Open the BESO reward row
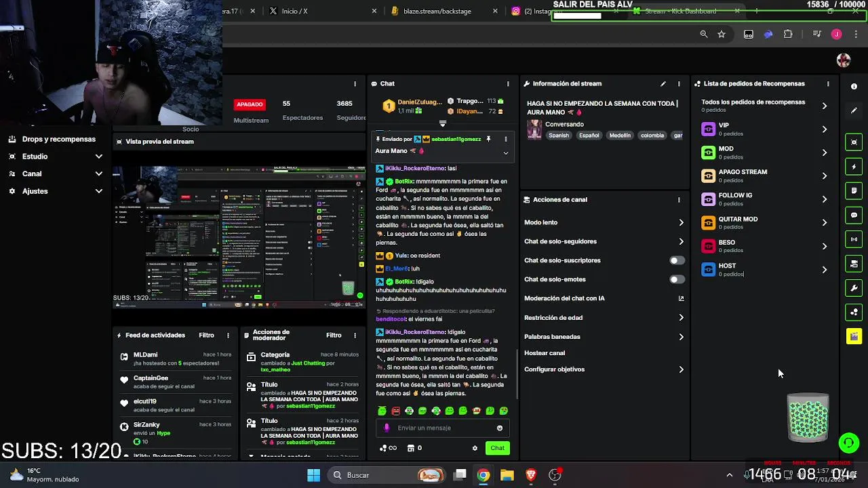 pyautogui.click(x=764, y=246)
